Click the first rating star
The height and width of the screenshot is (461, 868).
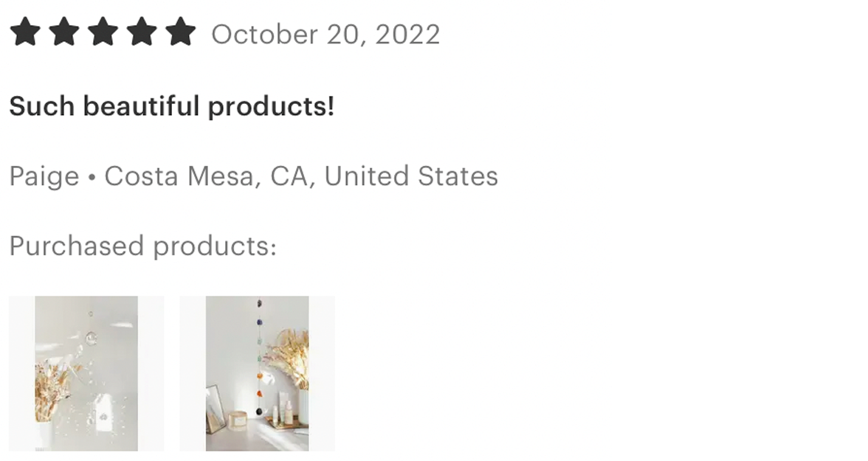[25, 32]
